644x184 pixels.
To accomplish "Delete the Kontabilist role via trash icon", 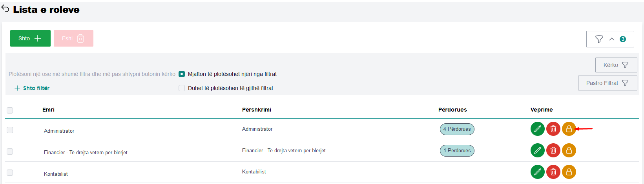I will point(553,172).
